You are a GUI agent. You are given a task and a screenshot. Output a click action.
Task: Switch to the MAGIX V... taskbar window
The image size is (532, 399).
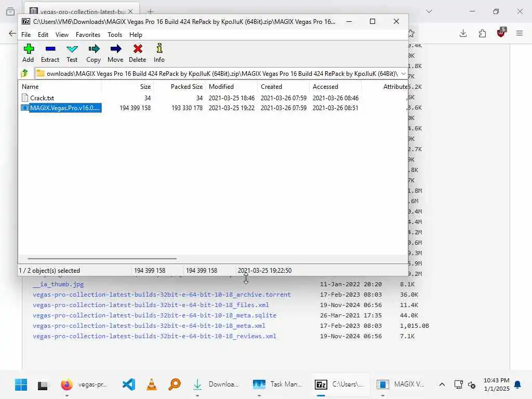pyautogui.click(x=401, y=384)
